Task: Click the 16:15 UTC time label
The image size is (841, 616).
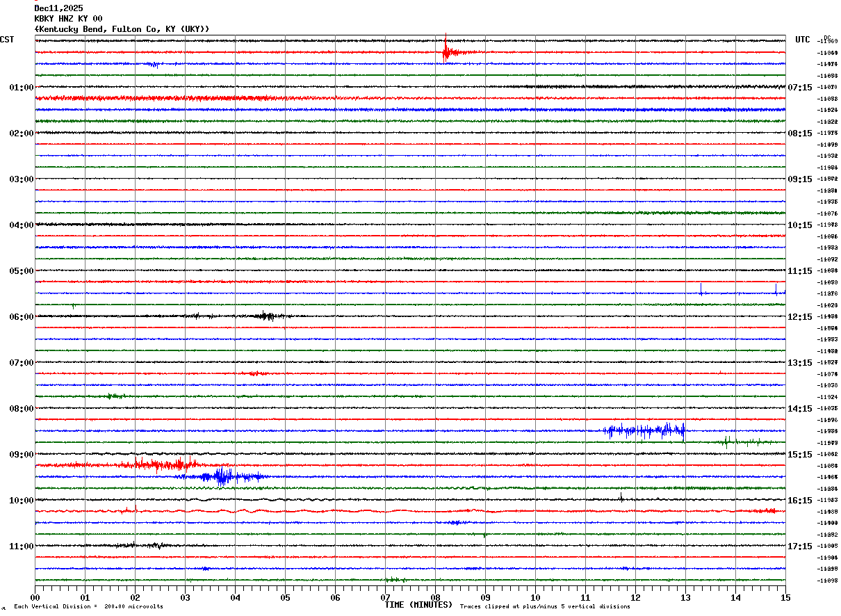Action: coord(800,501)
